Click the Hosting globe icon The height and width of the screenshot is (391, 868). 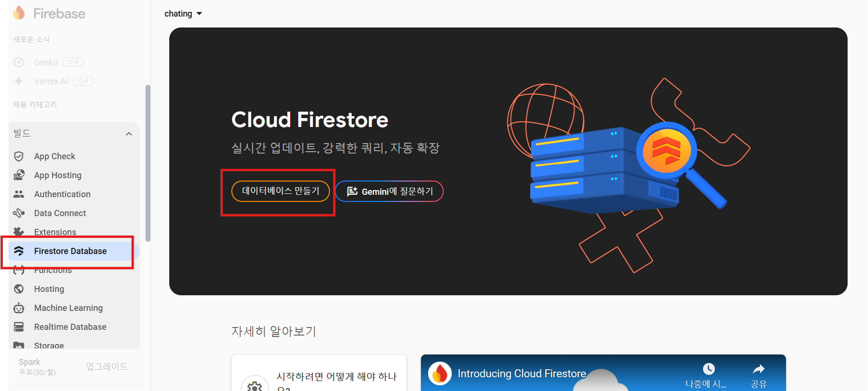coord(19,289)
